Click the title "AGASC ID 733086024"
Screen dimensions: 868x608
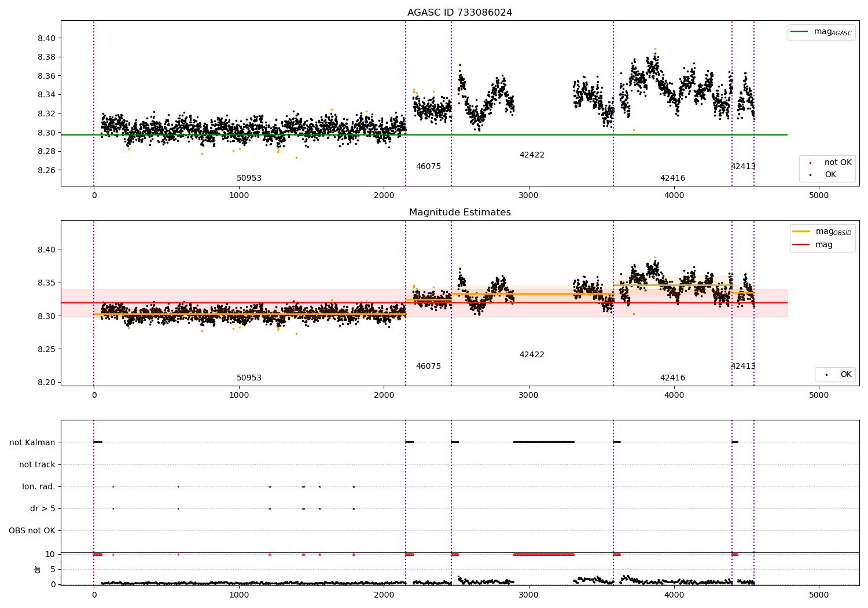(x=459, y=13)
